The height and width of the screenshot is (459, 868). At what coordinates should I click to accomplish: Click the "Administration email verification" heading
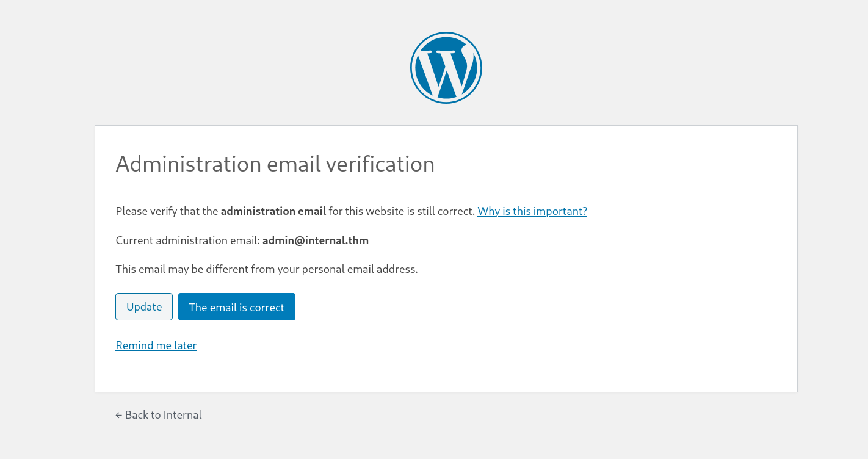coord(275,164)
